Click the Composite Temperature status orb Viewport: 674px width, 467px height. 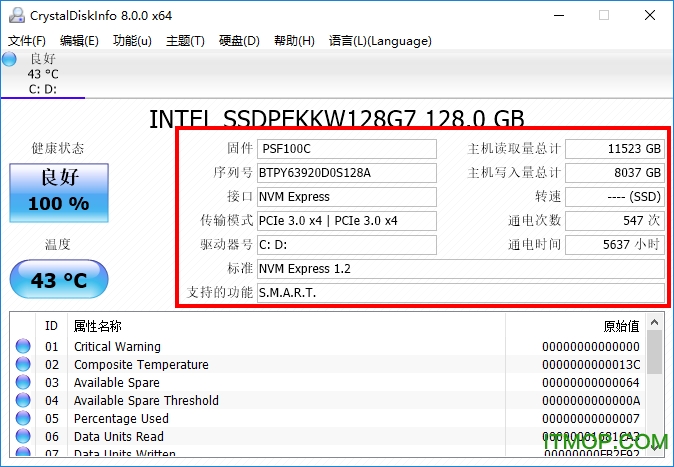click(23, 365)
